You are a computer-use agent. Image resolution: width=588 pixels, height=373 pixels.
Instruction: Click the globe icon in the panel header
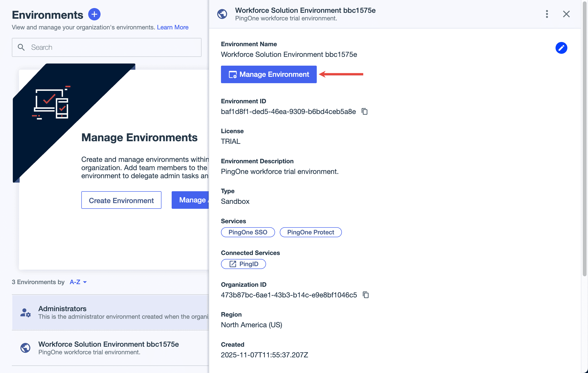222,14
